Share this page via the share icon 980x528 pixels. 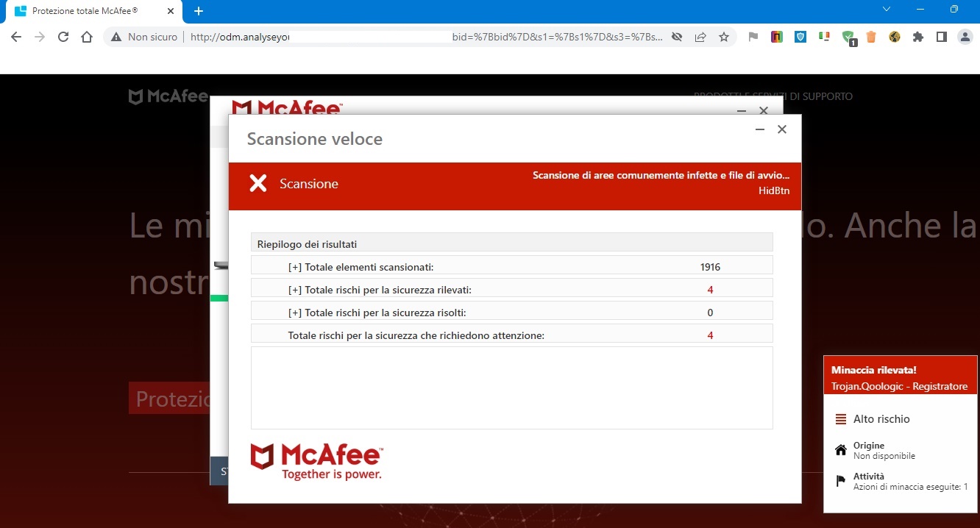tap(700, 37)
